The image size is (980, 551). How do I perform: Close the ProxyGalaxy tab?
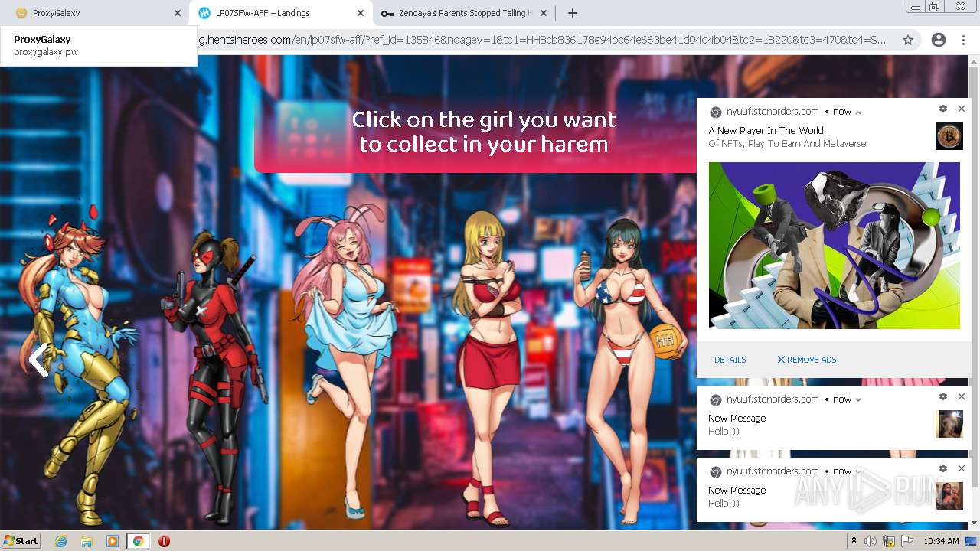coord(178,13)
